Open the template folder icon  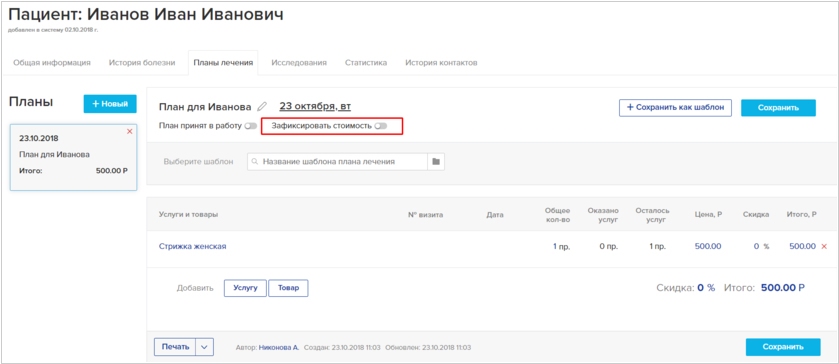[x=436, y=161]
